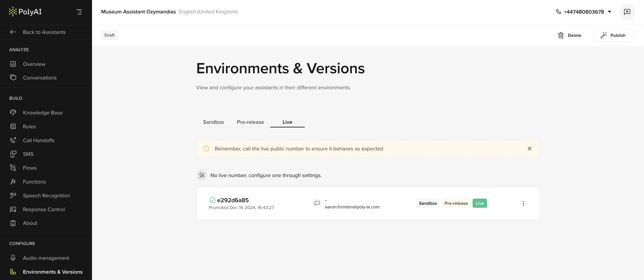
Task: Go Back to Assistants
Action: pos(44,32)
